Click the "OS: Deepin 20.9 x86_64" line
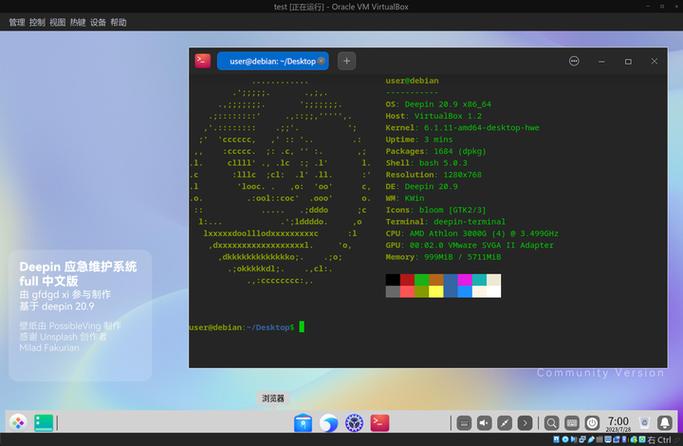Image resolution: width=683 pixels, height=446 pixels. coord(438,104)
